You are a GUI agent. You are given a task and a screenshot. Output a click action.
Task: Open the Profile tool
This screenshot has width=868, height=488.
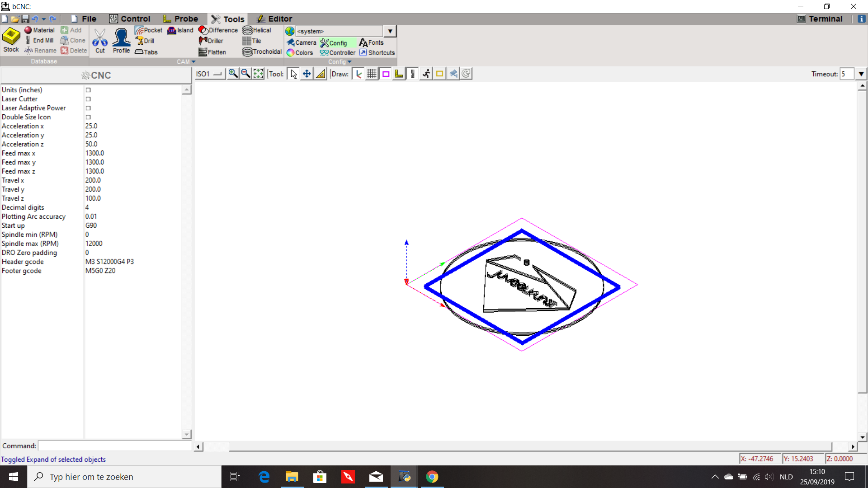(x=121, y=41)
